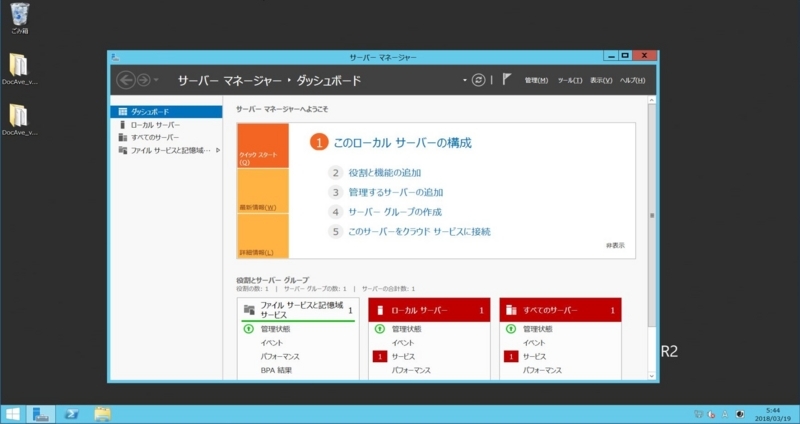Click the round IME icon in the tray

click(x=740, y=414)
